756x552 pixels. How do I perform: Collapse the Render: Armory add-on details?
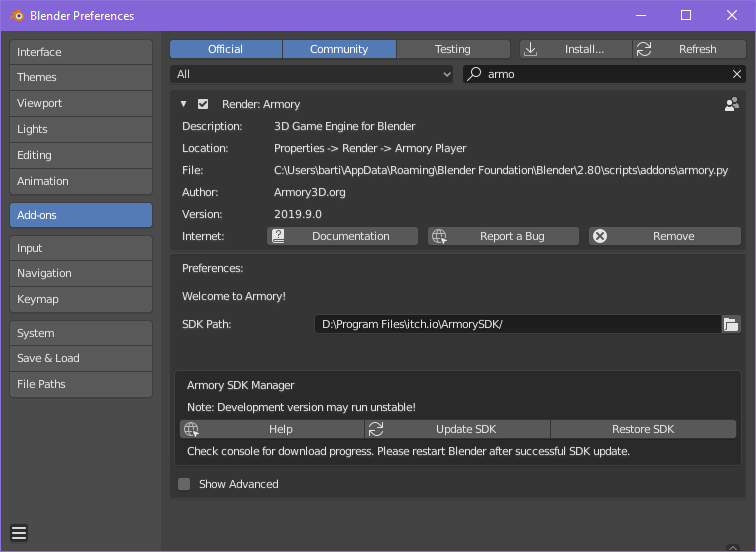coord(183,104)
